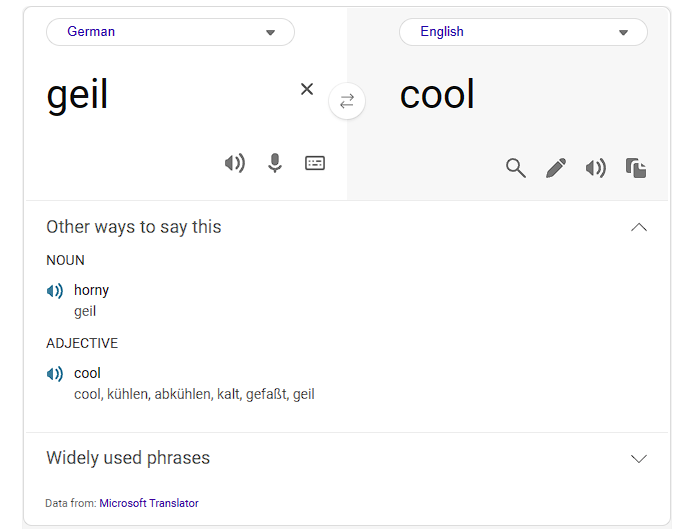Copy the translation to clipboard
This screenshot has height=529, width=681.
pyautogui.click(x=636, y=168)
